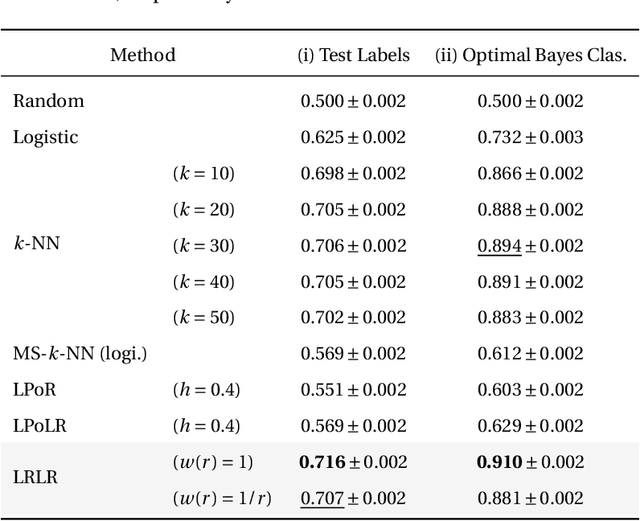Select the Random row label

[x=48, y=101]
